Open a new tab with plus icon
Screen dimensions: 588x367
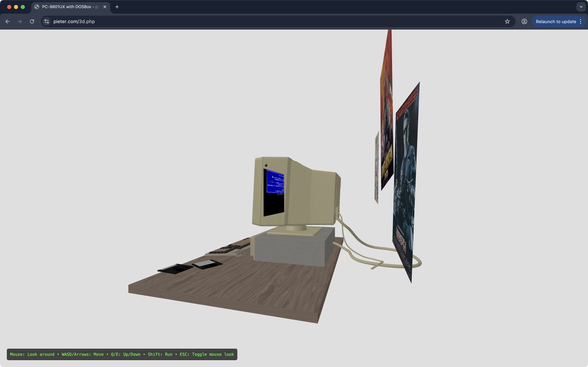coord(117,7)
